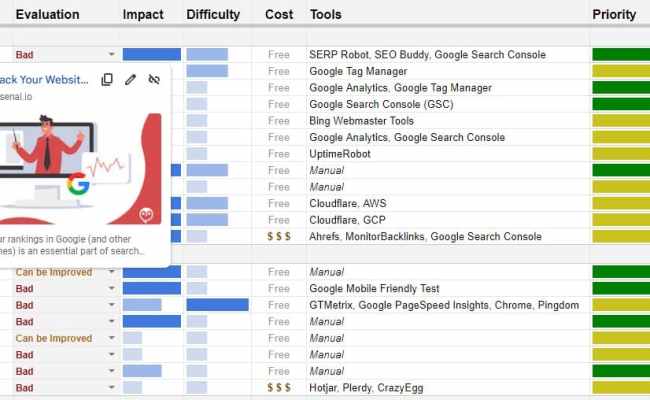Select the Cost column header

279,15
